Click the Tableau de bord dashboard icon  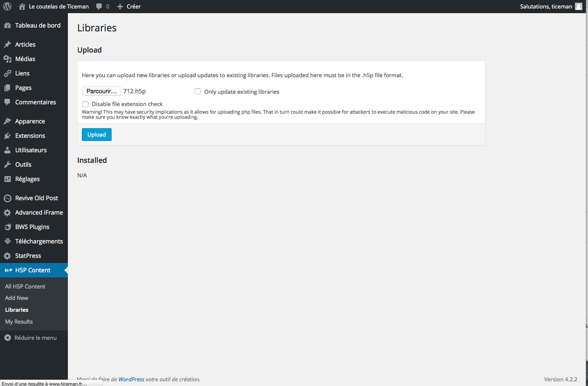pos(7,25)
